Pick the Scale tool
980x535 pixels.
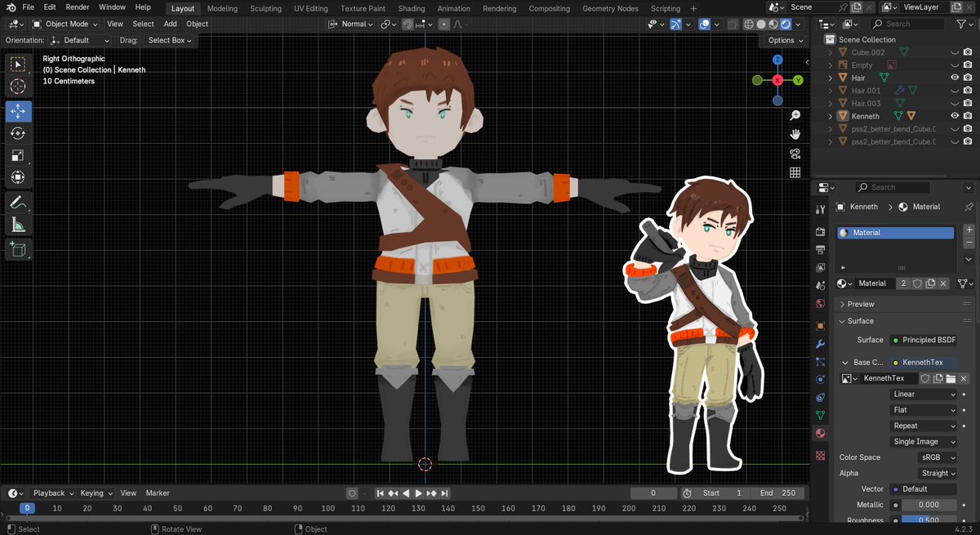(x=18, y=155)
